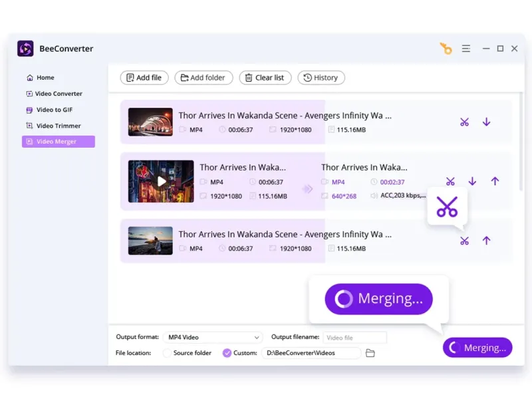
Task: Click the BeeConverter app logo
Action: coord(25,49)
